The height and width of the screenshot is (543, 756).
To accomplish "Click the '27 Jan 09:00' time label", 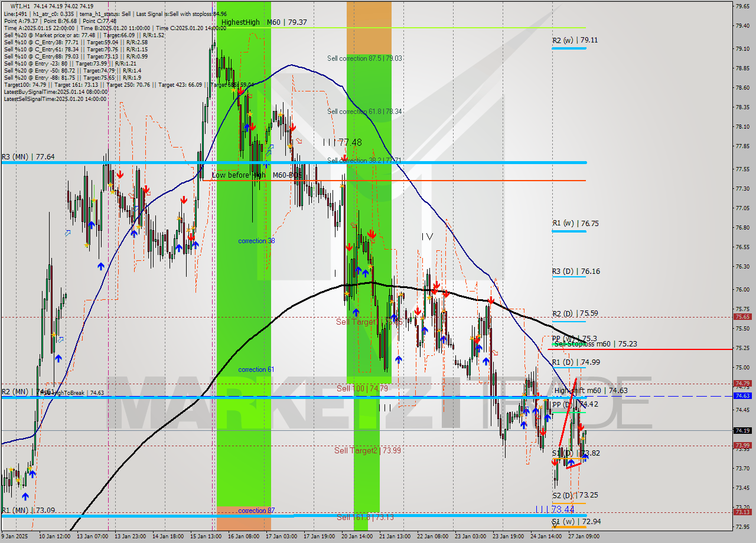I will click(x=583, y=537).
